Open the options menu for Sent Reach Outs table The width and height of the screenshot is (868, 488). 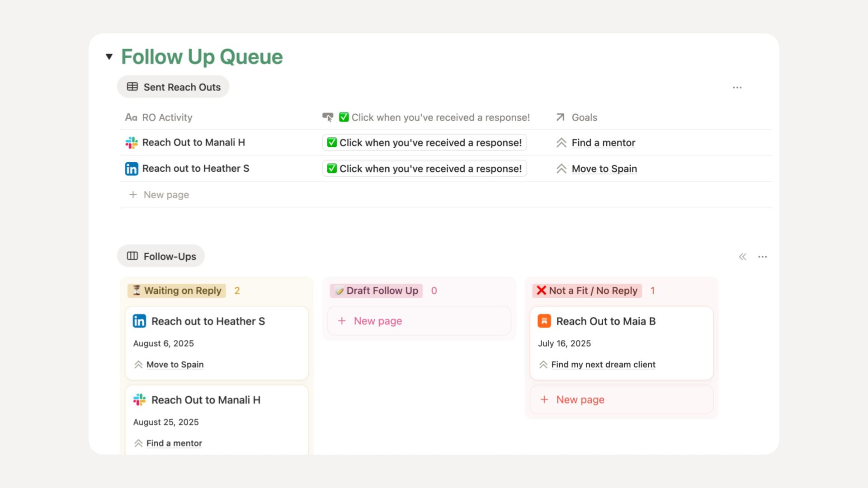coord(737,87)
